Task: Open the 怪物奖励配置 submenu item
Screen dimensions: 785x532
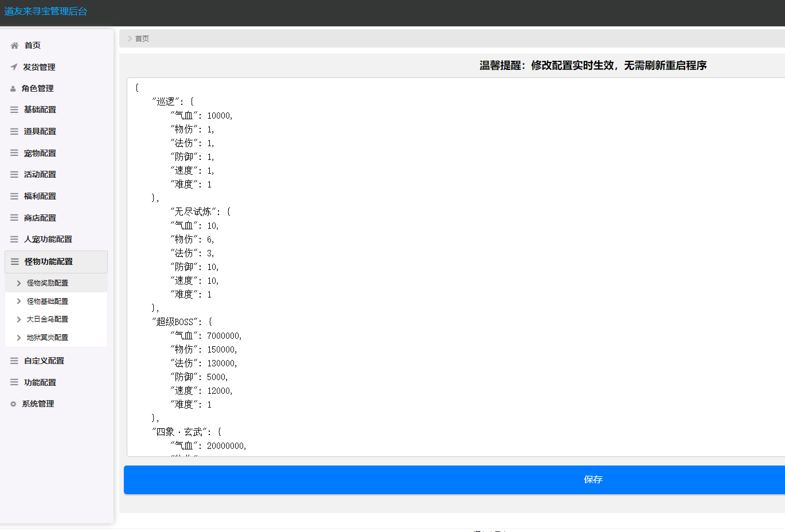Action: coord(48,283)
